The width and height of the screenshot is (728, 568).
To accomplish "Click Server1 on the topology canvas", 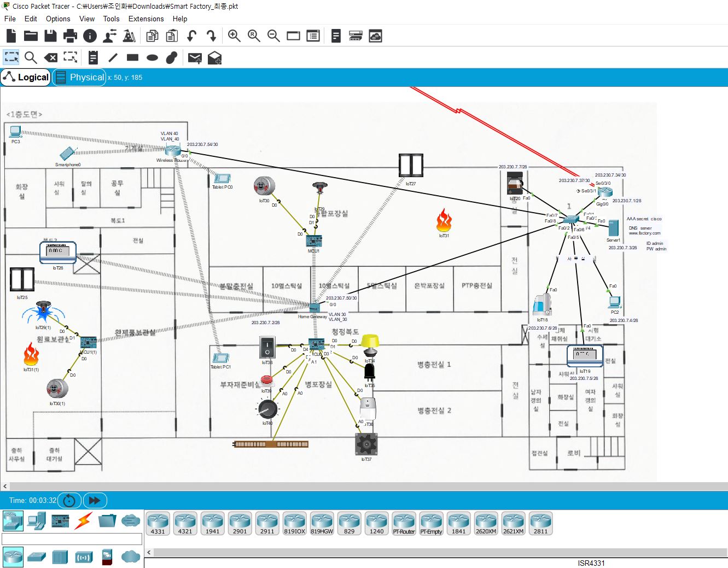I will point(613,227).
